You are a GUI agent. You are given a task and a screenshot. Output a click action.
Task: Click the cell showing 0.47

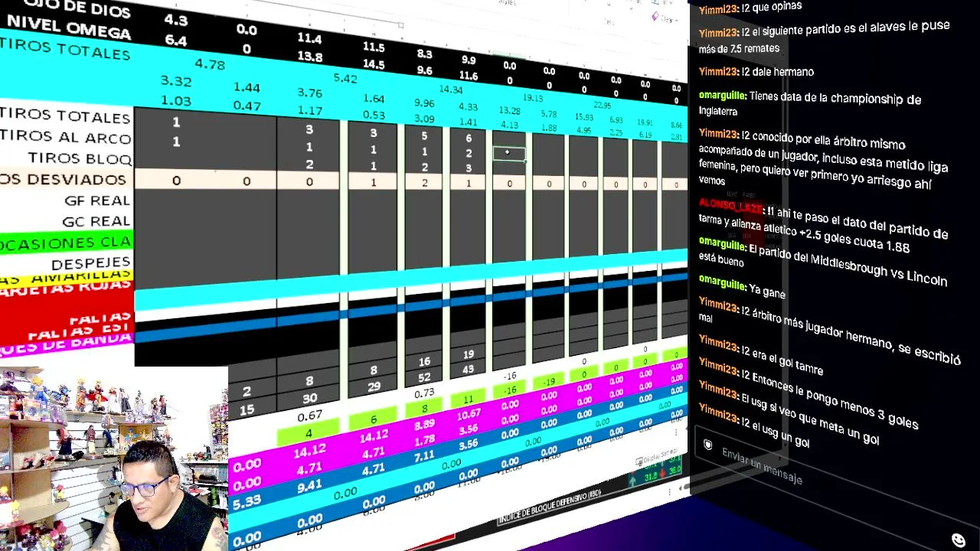tap(247, 106)
